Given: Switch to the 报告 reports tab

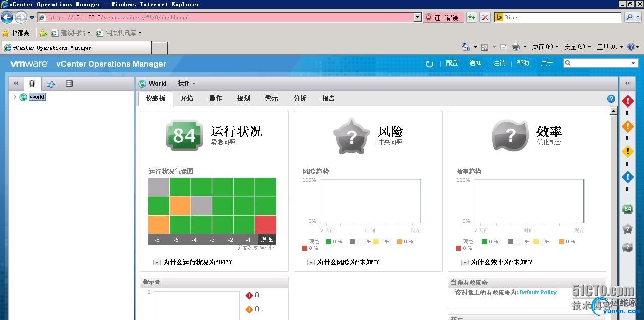Looking at the screenshot, I should (328, 99).
